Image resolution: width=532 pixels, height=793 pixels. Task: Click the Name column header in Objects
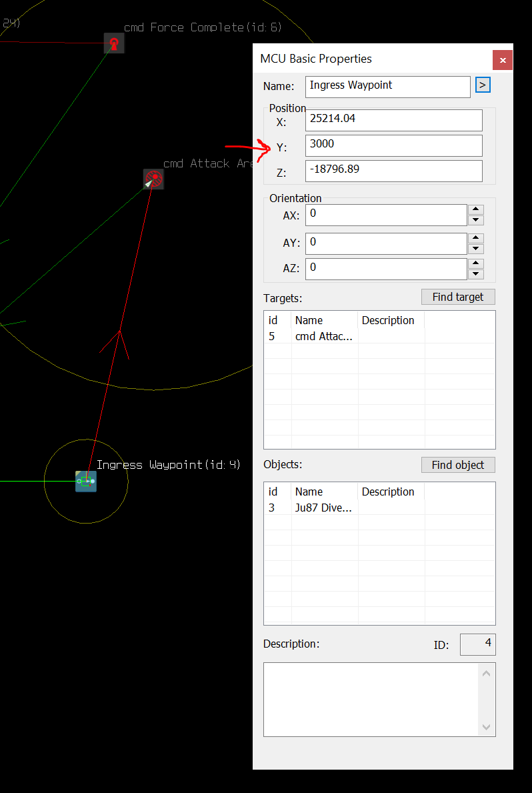point(325,492)
